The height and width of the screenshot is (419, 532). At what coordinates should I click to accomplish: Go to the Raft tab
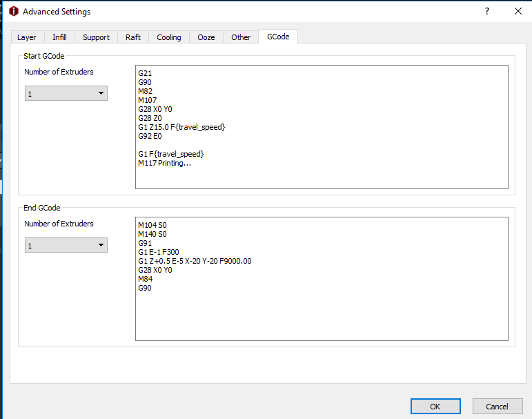pos(133,37)
